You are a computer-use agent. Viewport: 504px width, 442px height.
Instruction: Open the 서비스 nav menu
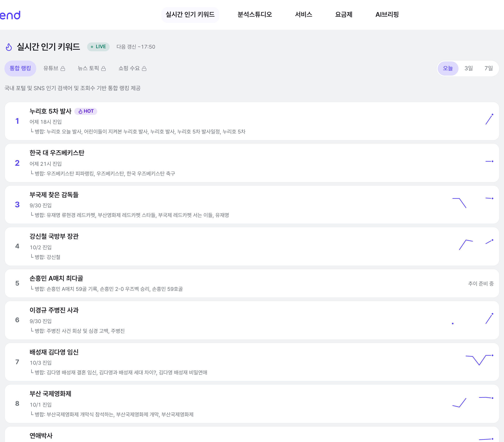click(304, 15)
